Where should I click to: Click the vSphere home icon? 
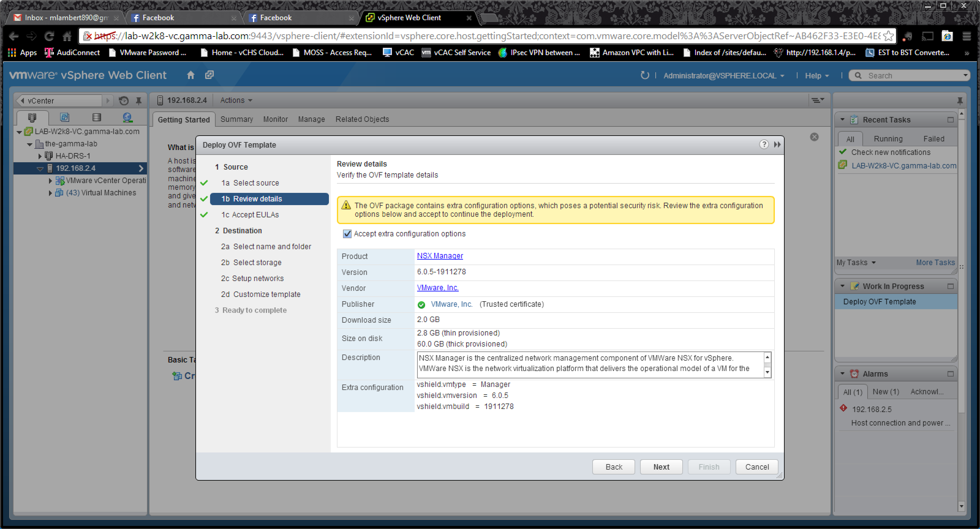(190, 75)
